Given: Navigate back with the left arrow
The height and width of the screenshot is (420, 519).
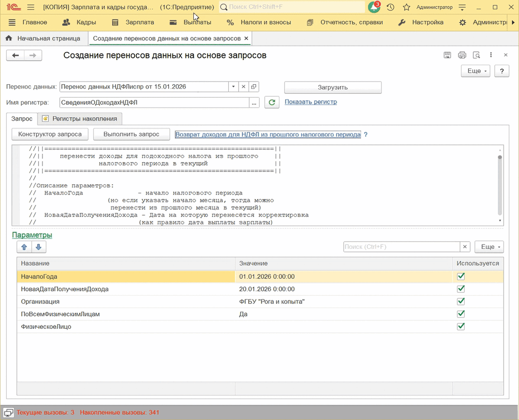Looking at the screenshot, I should tap(16, 55).
